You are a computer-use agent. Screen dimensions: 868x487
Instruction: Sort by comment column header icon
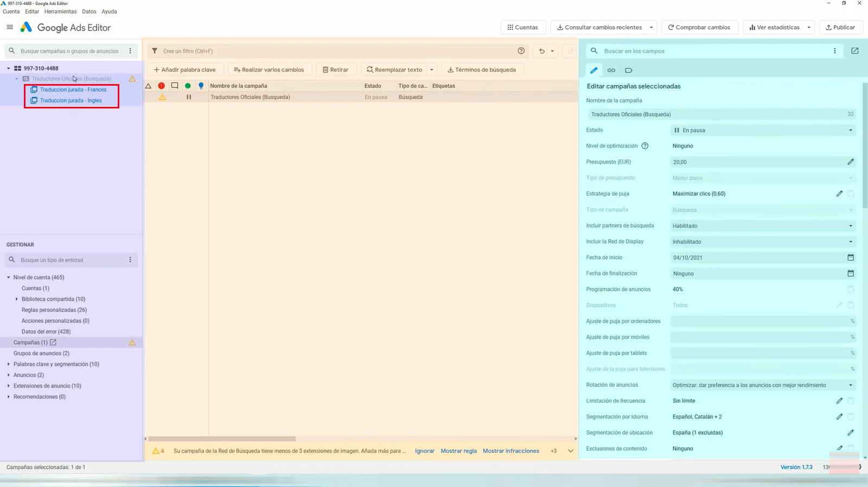click(175, 86)
